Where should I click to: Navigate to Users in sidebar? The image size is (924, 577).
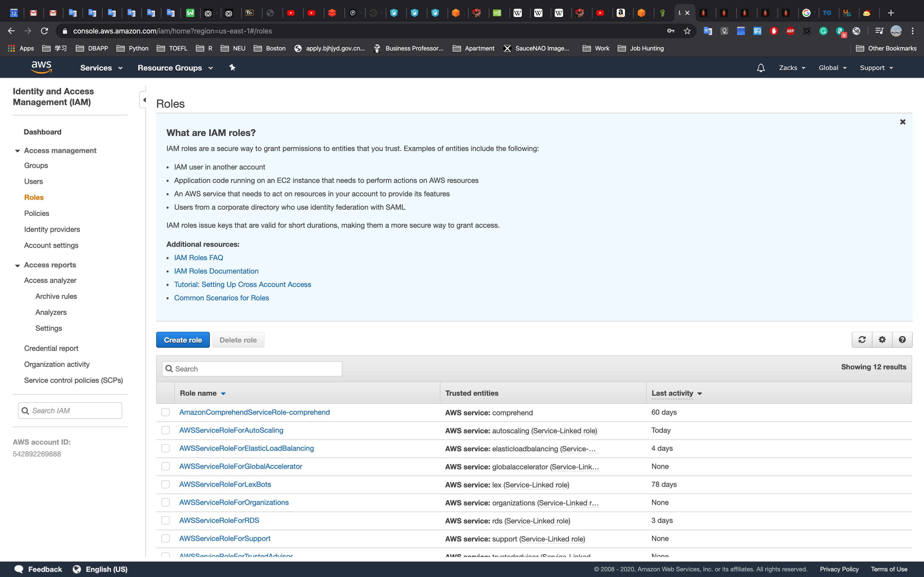click(34, 181)
